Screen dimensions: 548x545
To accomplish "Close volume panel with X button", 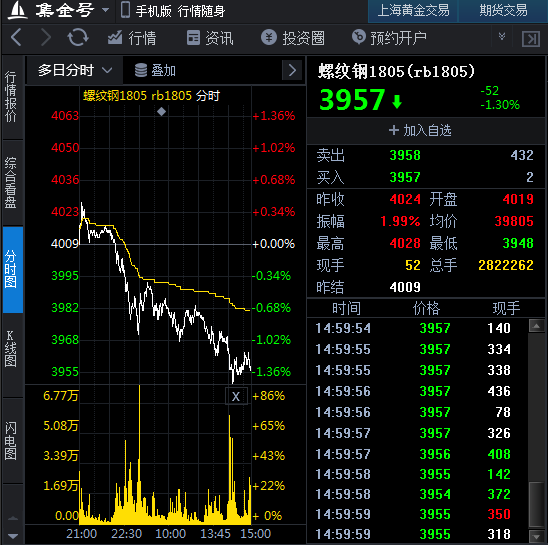I will (x=236, y=396).
